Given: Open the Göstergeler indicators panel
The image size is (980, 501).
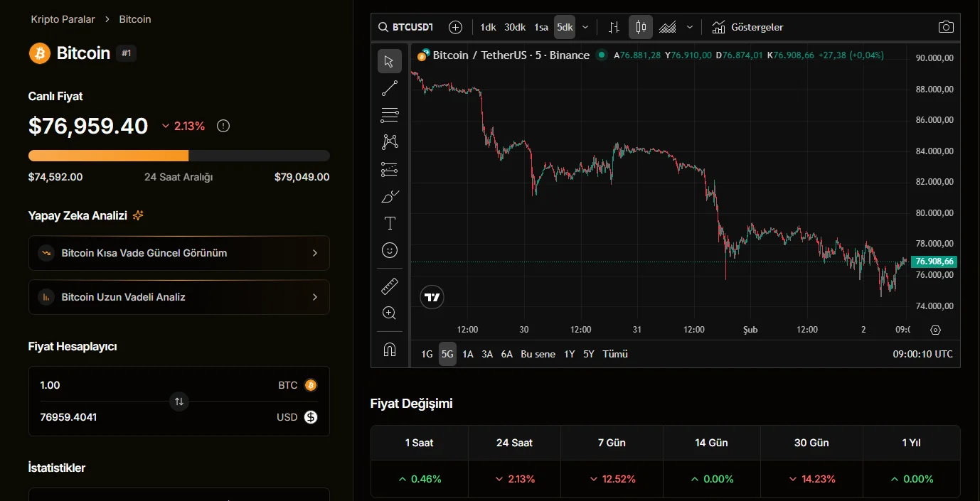Looking at the screenshot, I should pos(748,27).
